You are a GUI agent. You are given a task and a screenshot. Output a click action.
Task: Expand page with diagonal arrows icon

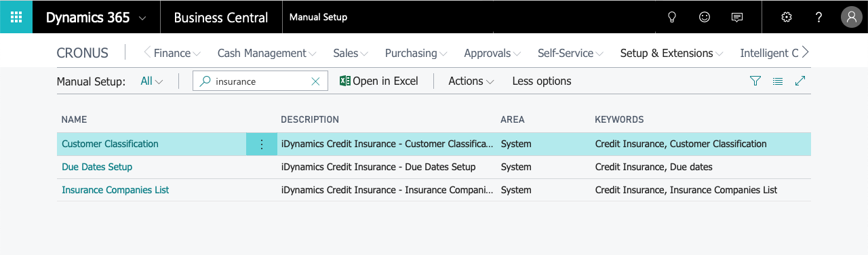[x=800, y=81]
